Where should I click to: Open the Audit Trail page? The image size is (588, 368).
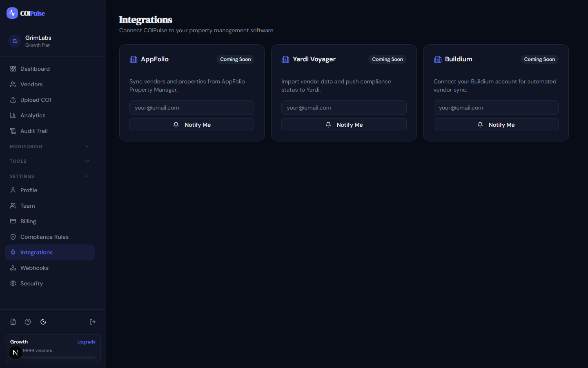coord(50,131)
